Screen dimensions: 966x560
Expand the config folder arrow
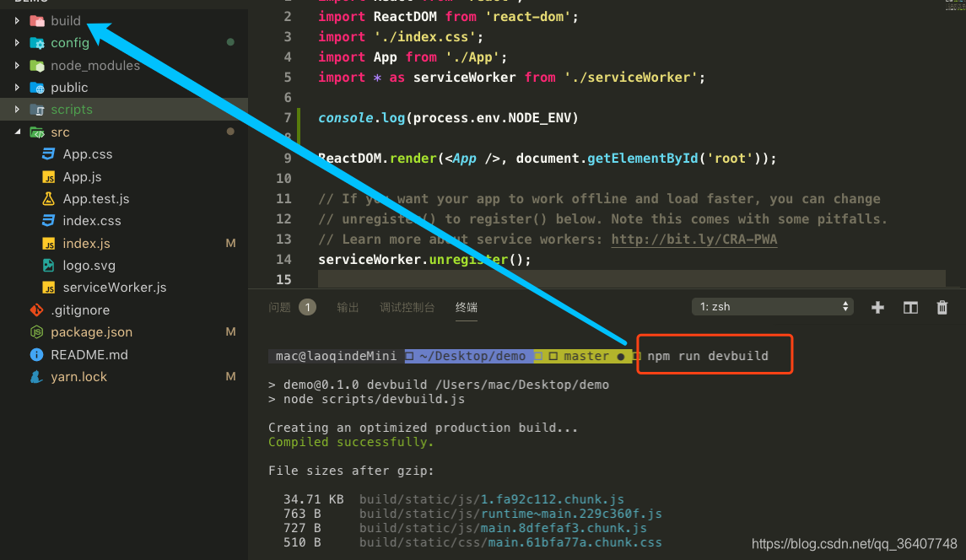pos(17,43)
